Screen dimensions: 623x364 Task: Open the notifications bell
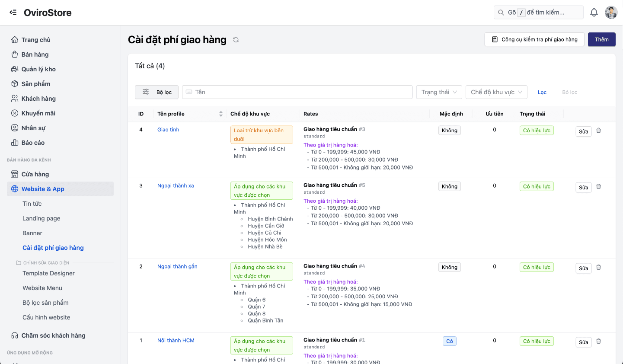point(594,13)
